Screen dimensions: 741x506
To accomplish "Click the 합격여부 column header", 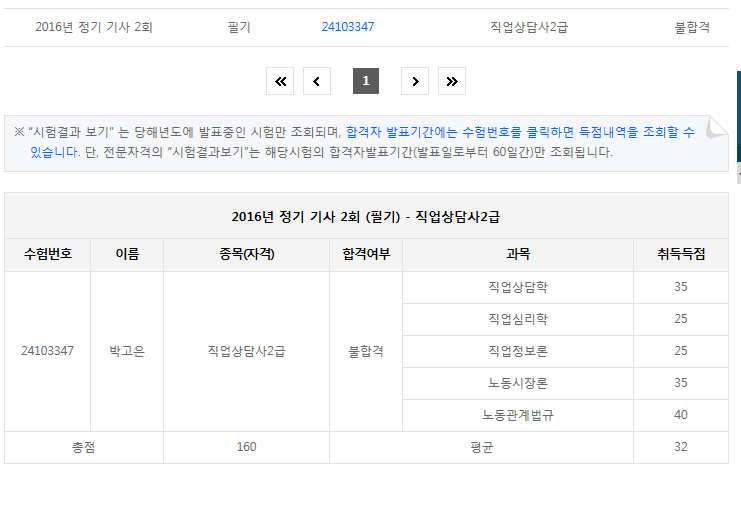I will coord(366,254).
